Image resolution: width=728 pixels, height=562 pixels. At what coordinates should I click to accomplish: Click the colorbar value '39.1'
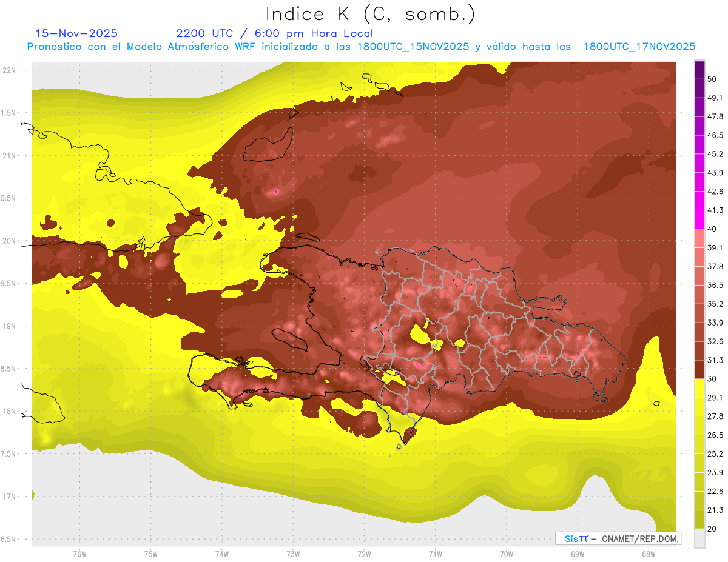pos(716,248)
